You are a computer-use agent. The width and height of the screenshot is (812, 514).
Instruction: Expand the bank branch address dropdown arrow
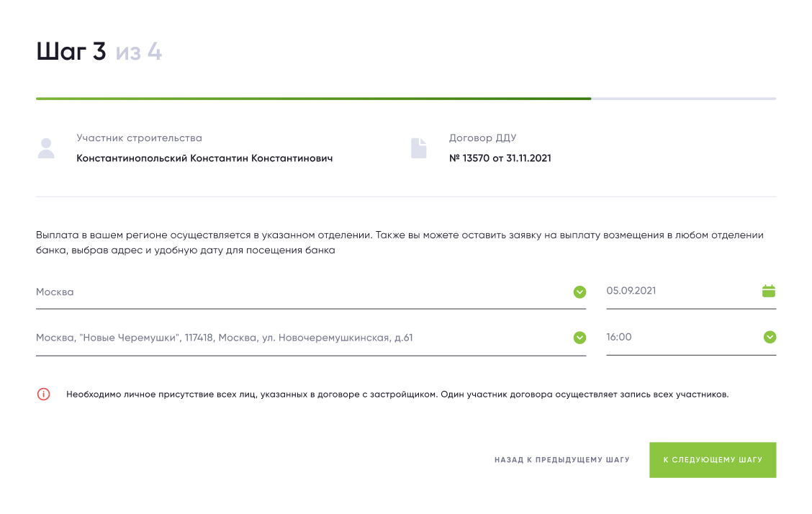click(x=579, y=338)
